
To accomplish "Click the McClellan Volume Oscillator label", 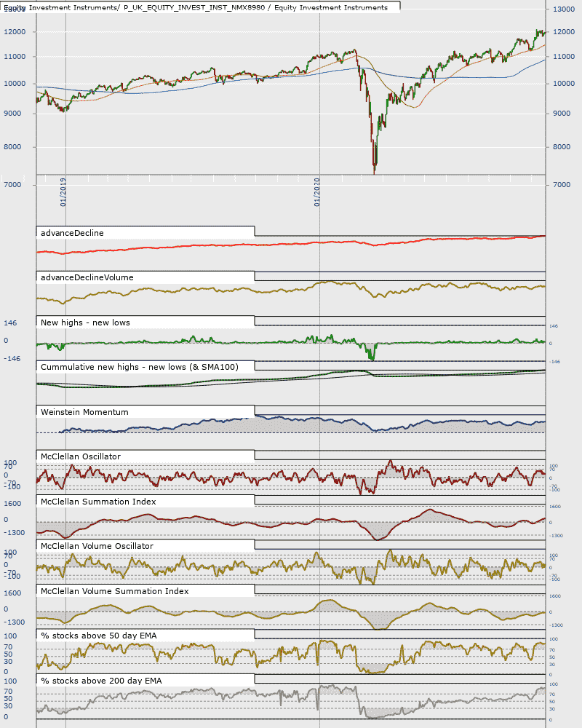I will [97, 547].
